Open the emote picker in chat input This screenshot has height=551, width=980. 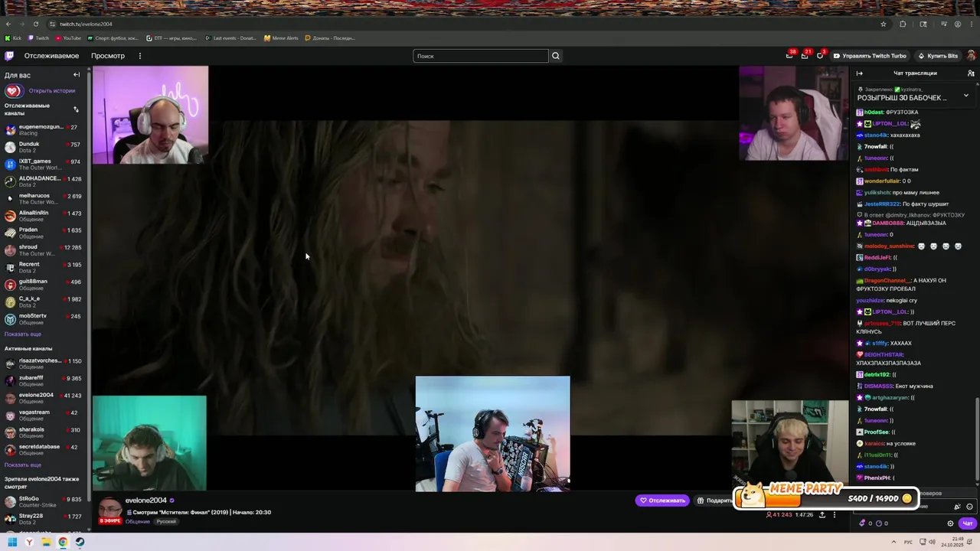pos(969,507)
